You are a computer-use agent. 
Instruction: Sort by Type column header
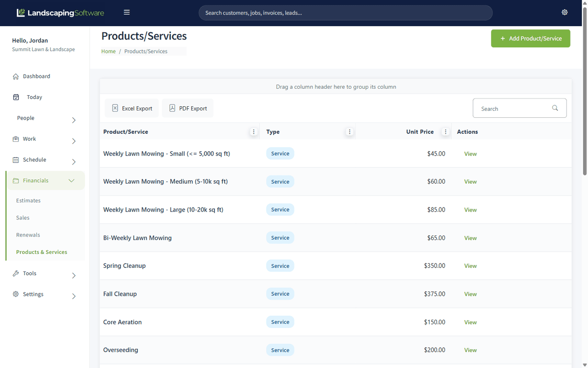[273, 132]
